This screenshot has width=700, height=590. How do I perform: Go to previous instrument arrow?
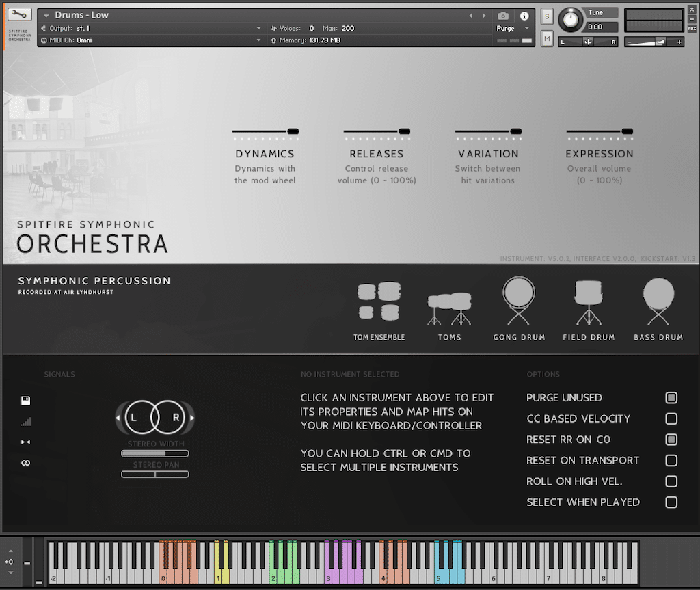[470, 16]
